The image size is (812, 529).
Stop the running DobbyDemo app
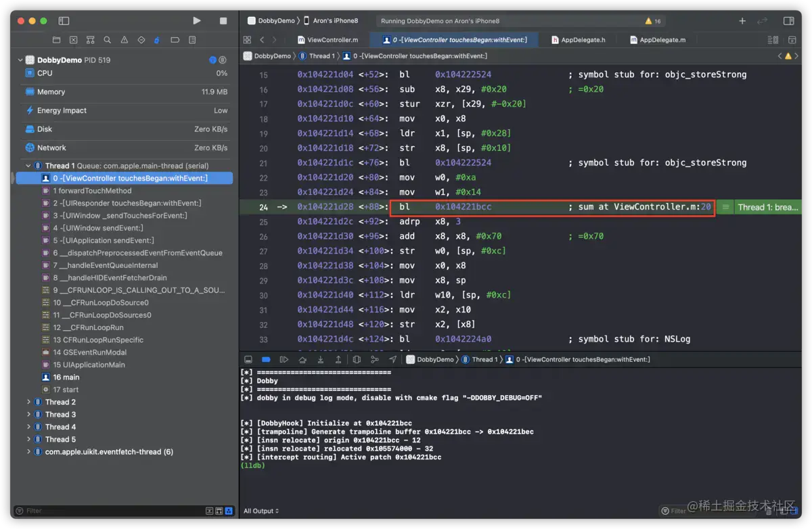(x=223, y=21)
